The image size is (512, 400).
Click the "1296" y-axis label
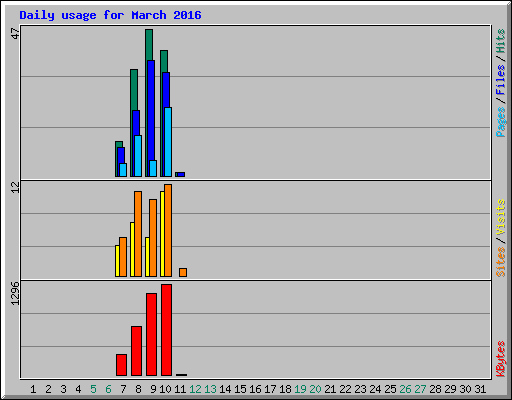tap(15, 293)
